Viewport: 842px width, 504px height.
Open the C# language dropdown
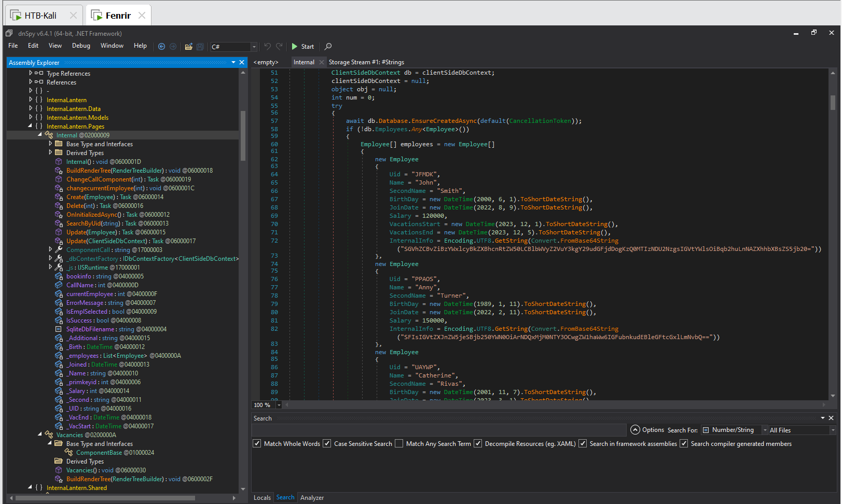(x=254, y=47)
